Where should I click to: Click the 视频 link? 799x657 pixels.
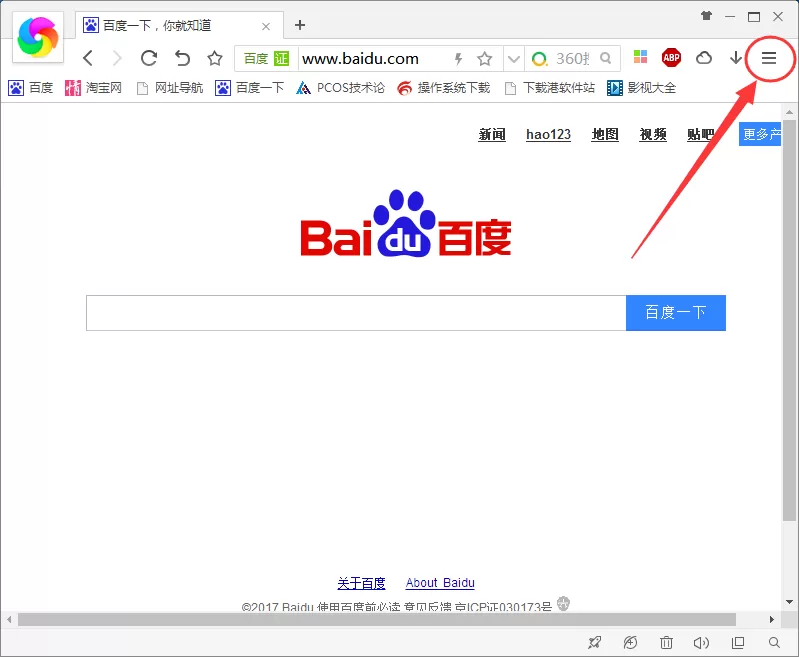pos(653,135)
